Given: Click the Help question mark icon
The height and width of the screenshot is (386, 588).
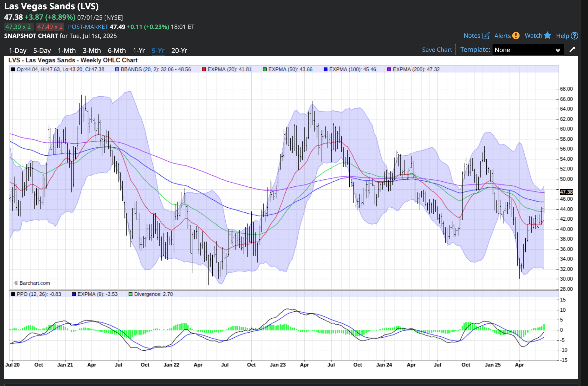Looking at the screenshot, I should [x=574, y=36].
